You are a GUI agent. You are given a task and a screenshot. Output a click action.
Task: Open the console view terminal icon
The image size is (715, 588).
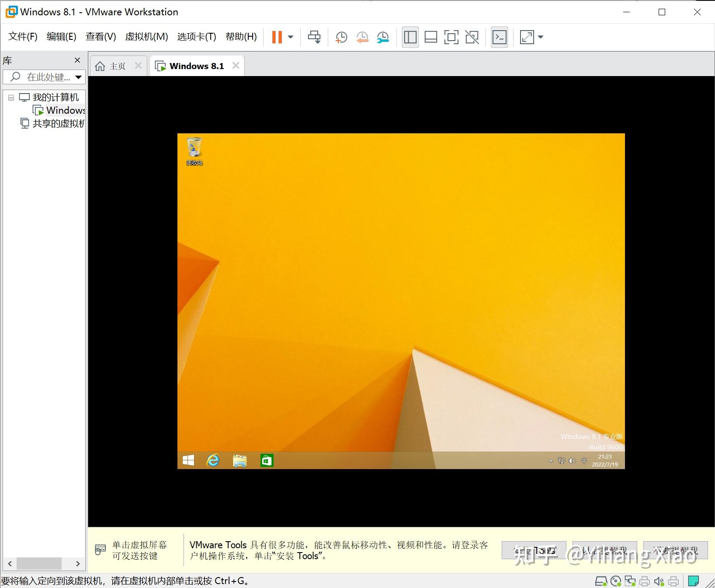500,37
